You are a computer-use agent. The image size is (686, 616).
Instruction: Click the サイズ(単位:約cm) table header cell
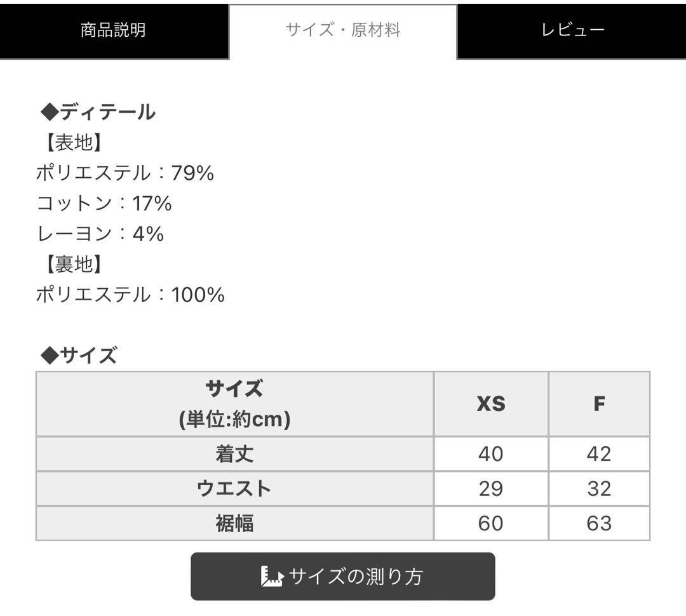(235, 403)
